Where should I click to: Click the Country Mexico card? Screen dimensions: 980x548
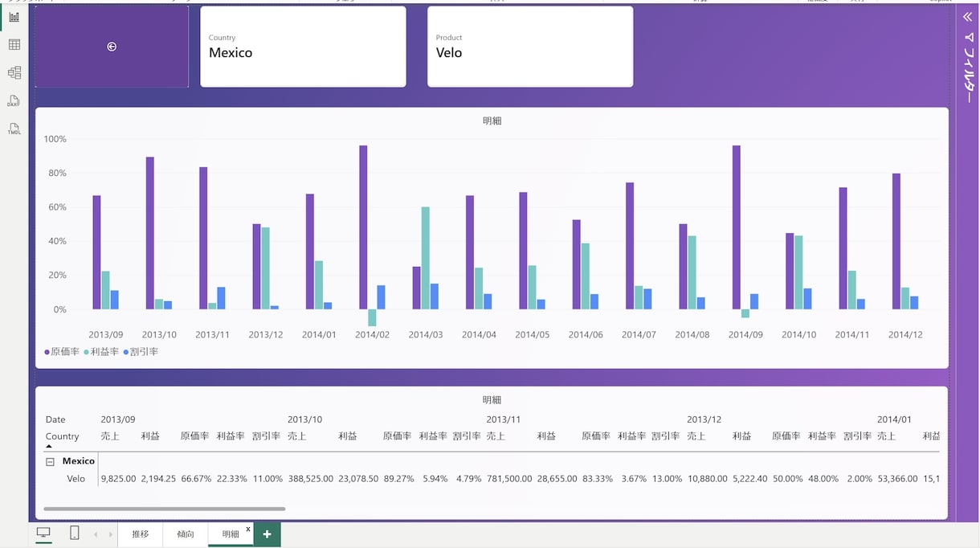pos(303,47)
